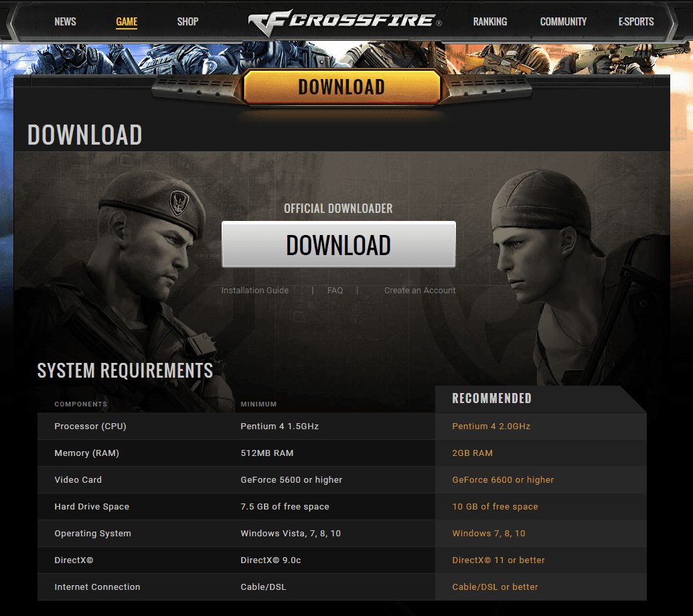Click the CrossFire logo in header
Screen dimensions: 693x616
pos(345,21)
